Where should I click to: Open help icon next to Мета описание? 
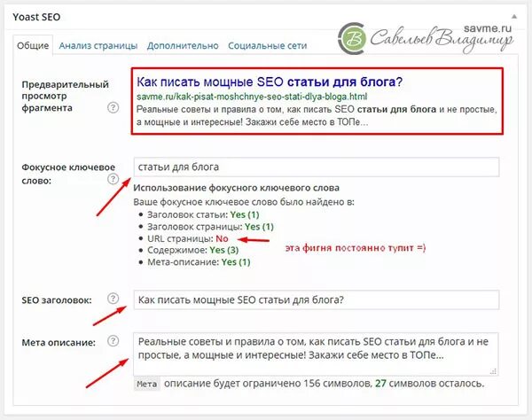click(113, 340)
